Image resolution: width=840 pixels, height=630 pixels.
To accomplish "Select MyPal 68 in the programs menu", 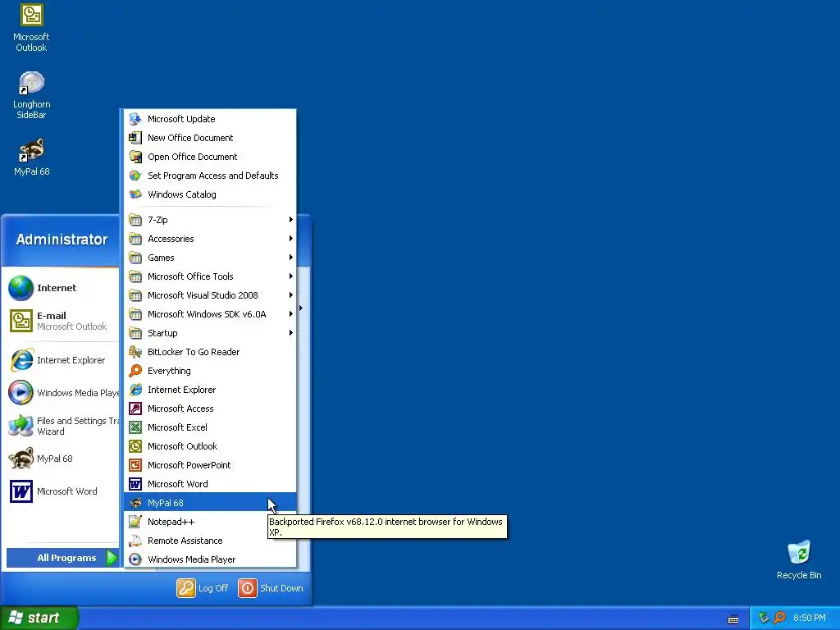I will click(x=210, y=503).
